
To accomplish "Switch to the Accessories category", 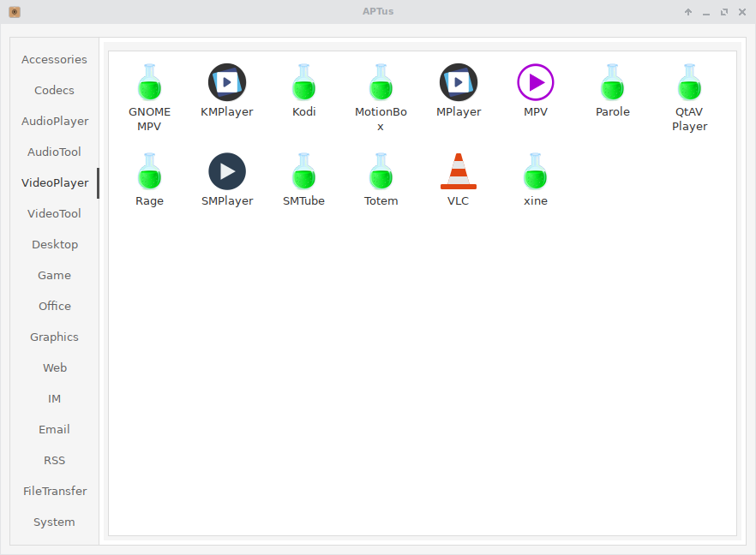I will 55,59.
